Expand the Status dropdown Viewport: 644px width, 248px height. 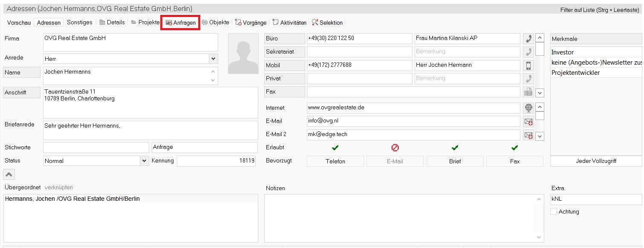[144, 161]
